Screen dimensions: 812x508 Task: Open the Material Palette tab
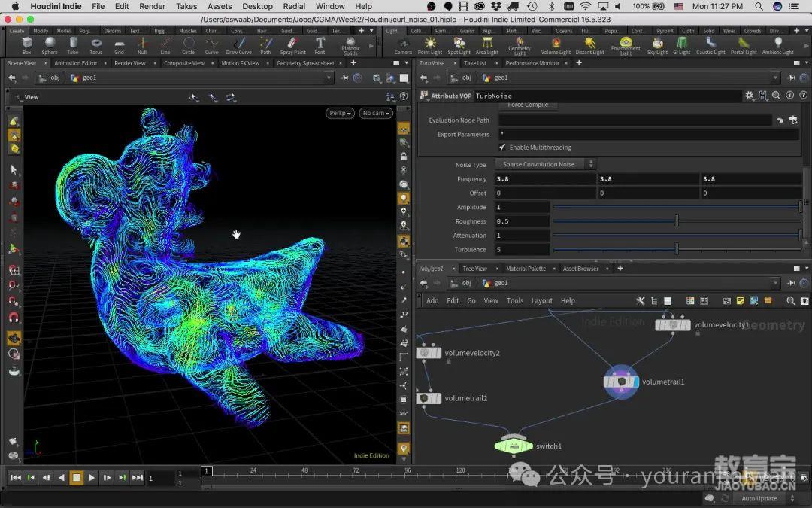point(526,269)
